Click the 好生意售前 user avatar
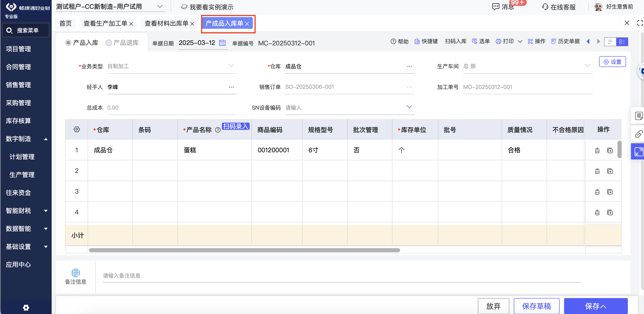Image resolution: width=644 pixels, height=314 pixels. 598,7
